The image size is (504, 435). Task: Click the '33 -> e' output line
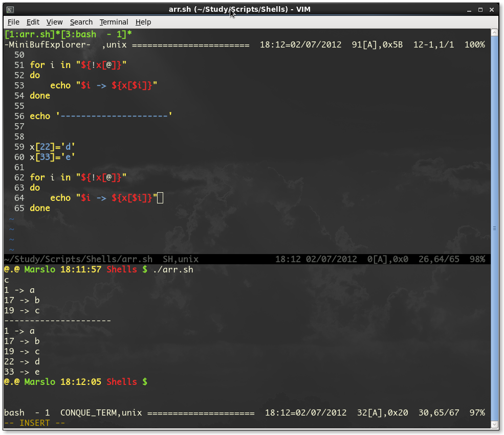(x=22, y=372)
